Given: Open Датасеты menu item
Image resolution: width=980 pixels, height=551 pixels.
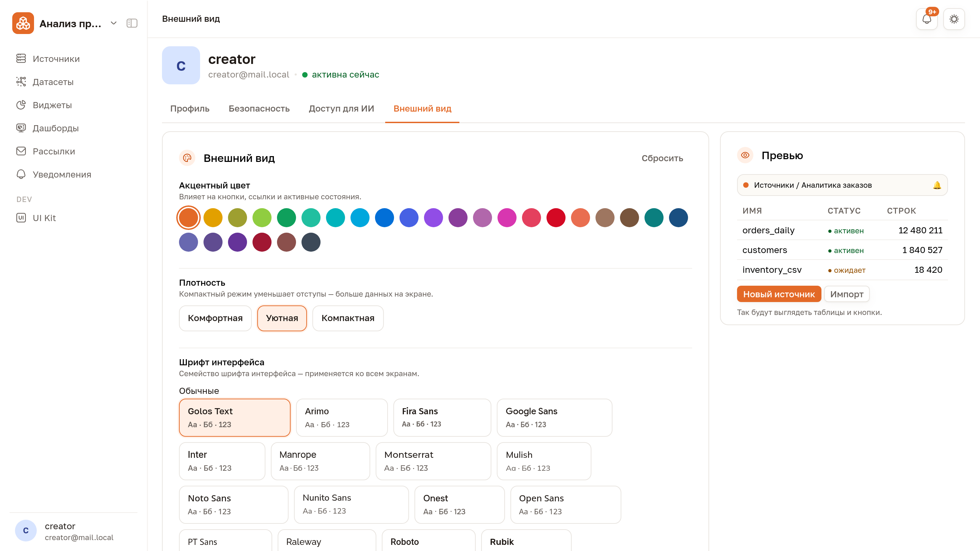Looking at the screenshot, I should tap(73, 82).
